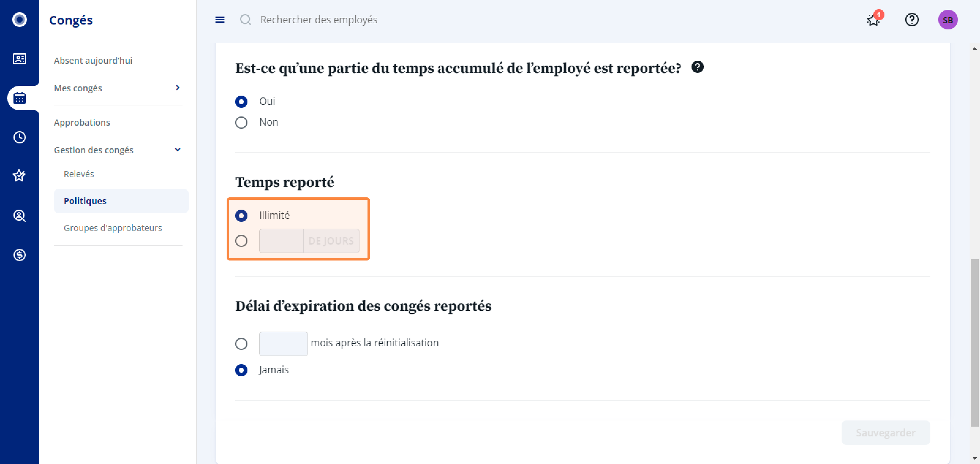Viewport: 980px width, 464px height.
Task: Click the search magnifier icon
Action: click(x=245, y=19)
